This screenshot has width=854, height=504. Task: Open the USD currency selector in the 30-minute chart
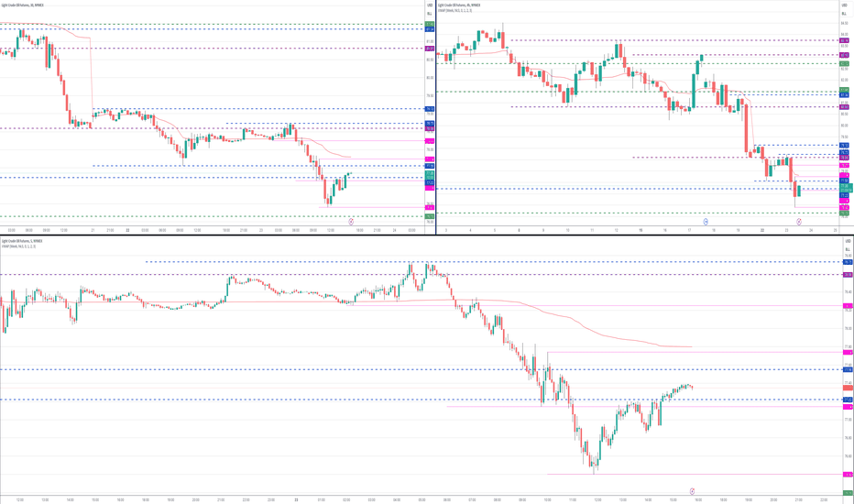430,5
